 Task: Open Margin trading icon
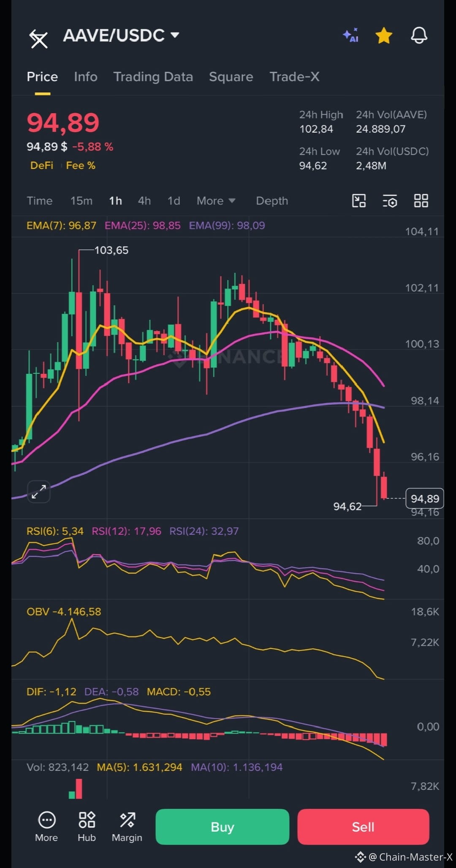[127, 827]
